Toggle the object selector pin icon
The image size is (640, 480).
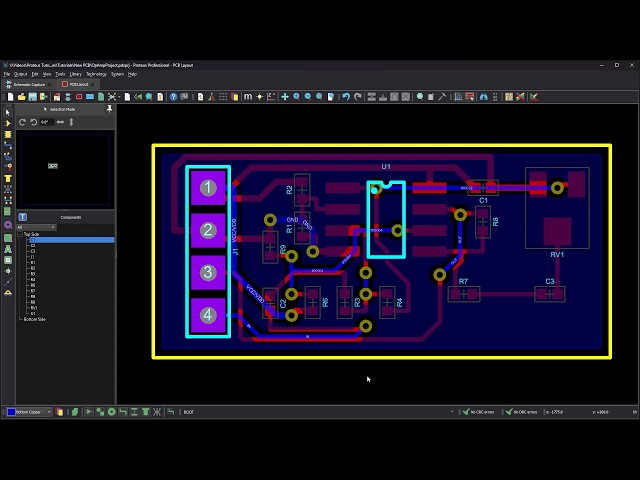[109, 109]
